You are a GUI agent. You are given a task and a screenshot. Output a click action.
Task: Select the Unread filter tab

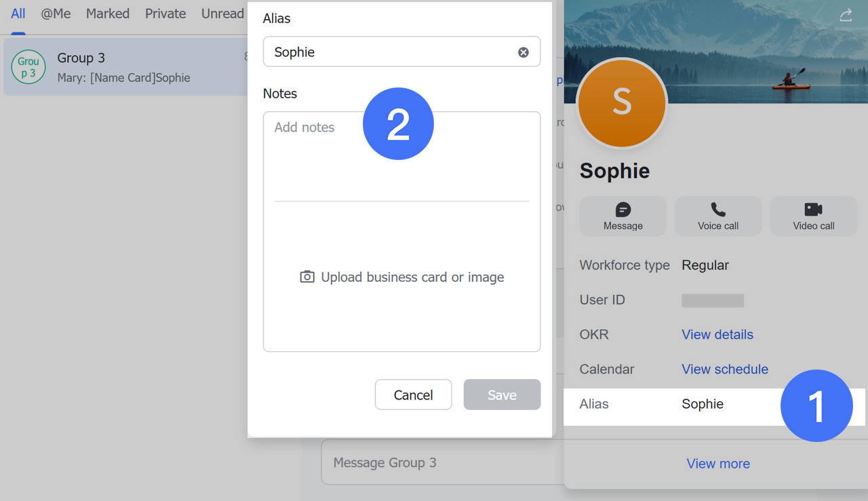(x=222, y=14)
